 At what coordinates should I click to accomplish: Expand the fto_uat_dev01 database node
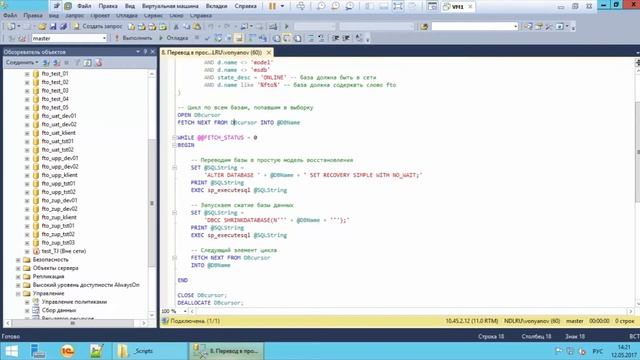[27, 116]
